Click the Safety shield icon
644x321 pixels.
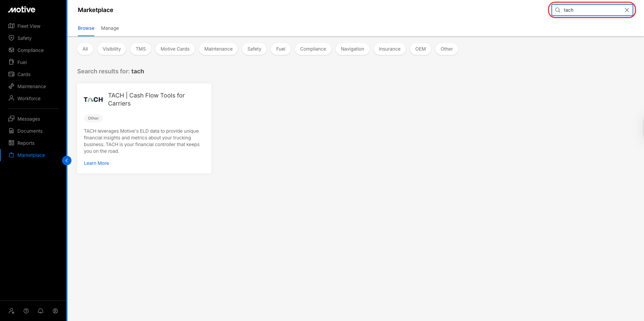(11, 38)
